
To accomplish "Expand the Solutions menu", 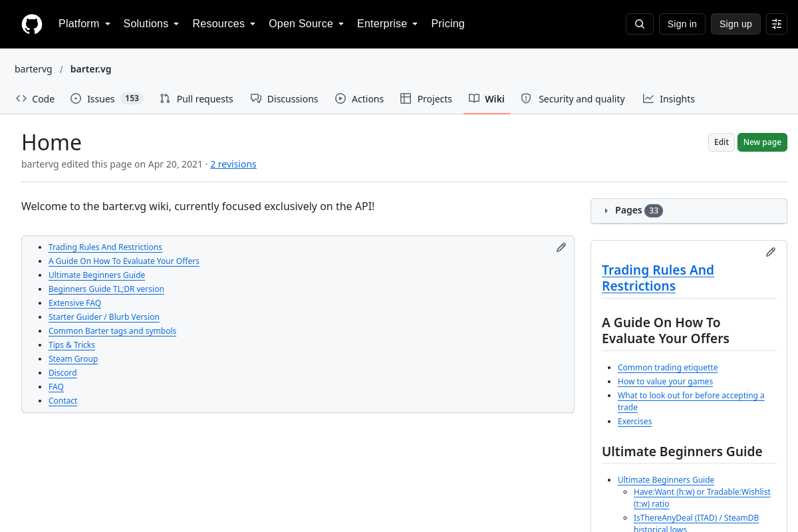I will 152,24.
